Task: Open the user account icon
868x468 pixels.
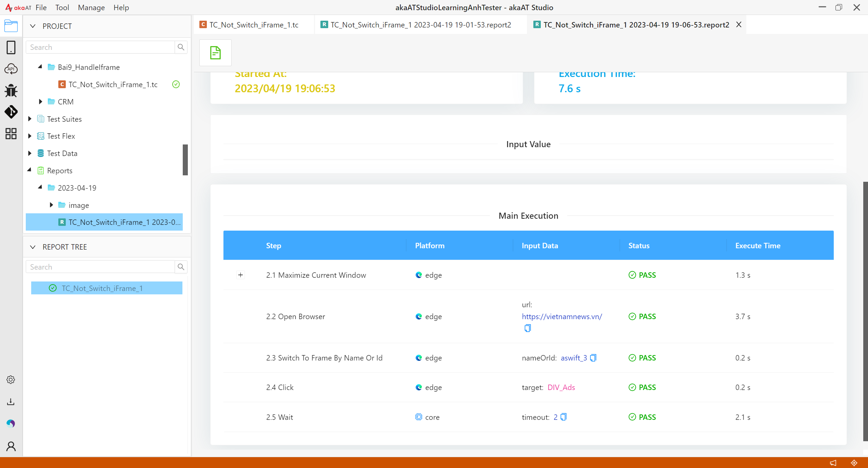Action: [x=11, y=446]
